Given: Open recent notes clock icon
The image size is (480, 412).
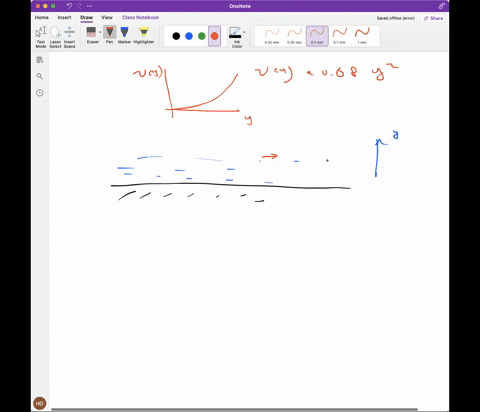Looking at the screenshot, I should (40, 93).
